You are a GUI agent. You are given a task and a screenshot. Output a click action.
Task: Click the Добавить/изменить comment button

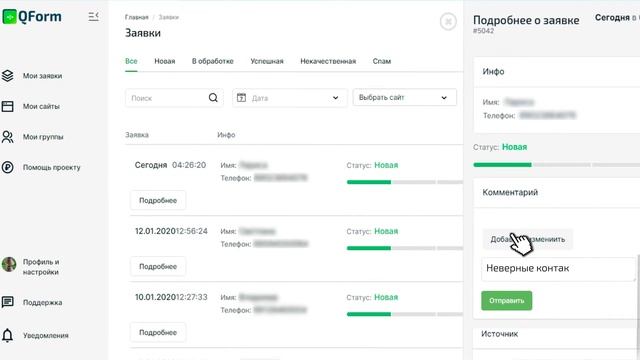click(x=527, y=239)
